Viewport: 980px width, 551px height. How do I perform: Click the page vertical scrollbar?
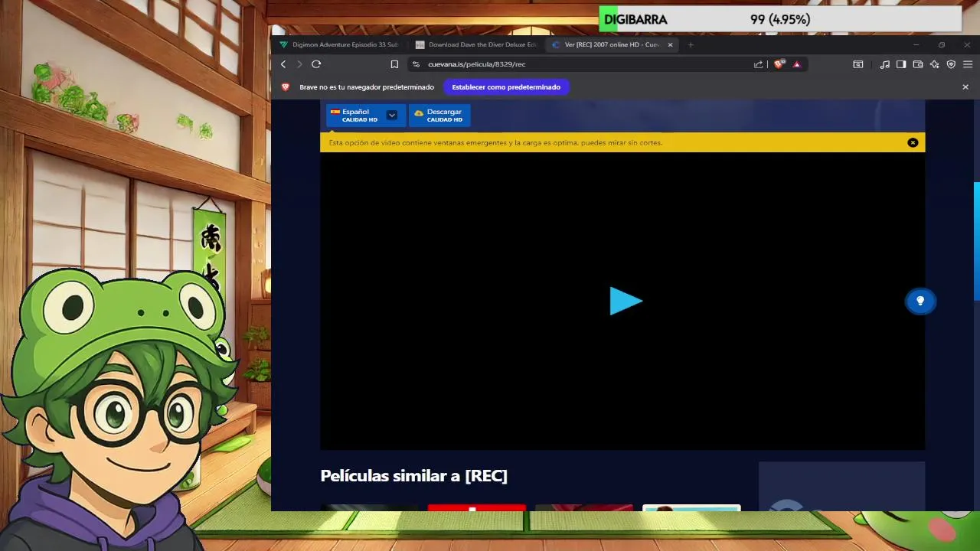[976, 242]
